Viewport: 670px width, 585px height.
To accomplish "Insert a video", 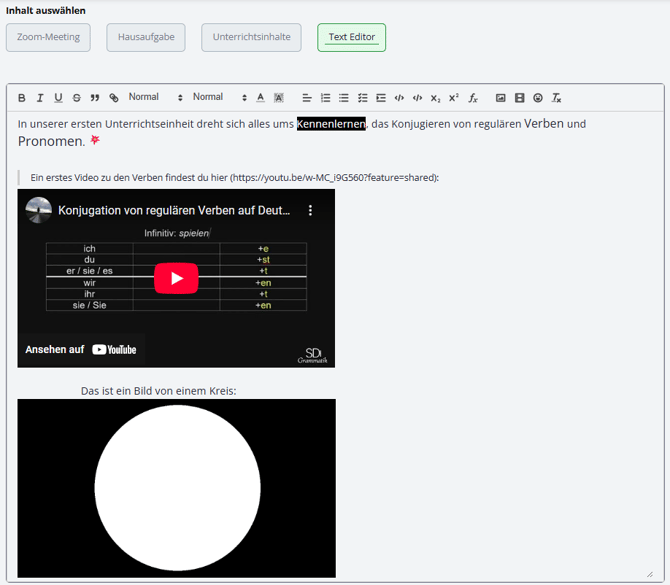I will tap(519, 98).
